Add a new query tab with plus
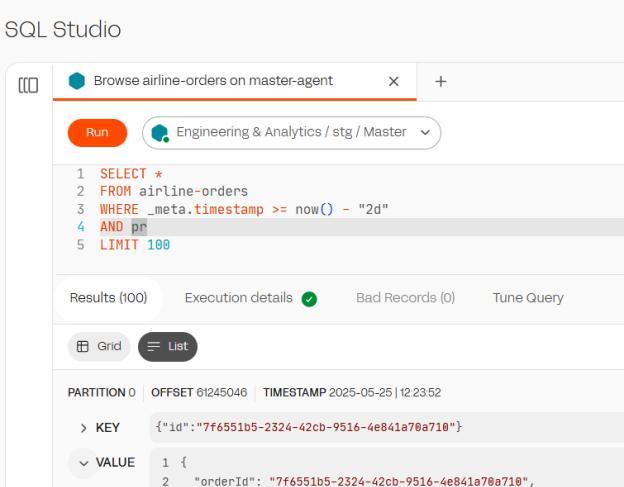Viewport: 624px width, 487px height. pos(441,82)
